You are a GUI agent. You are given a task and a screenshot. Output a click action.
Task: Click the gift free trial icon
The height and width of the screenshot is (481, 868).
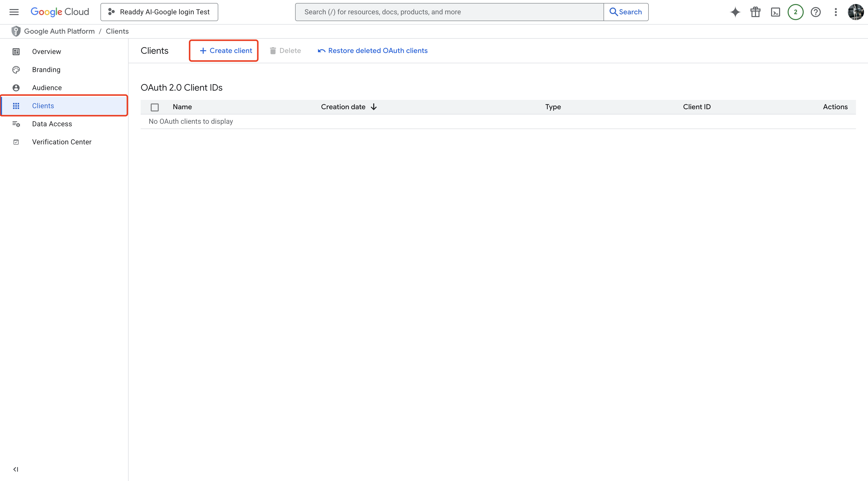click(x=755, y=12)
